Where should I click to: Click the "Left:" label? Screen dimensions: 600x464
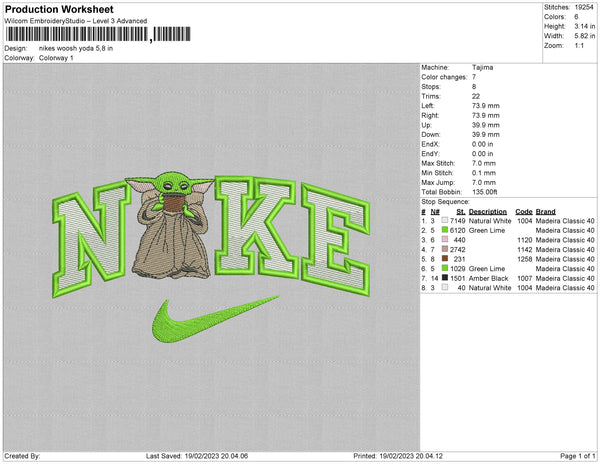(428, 106)
